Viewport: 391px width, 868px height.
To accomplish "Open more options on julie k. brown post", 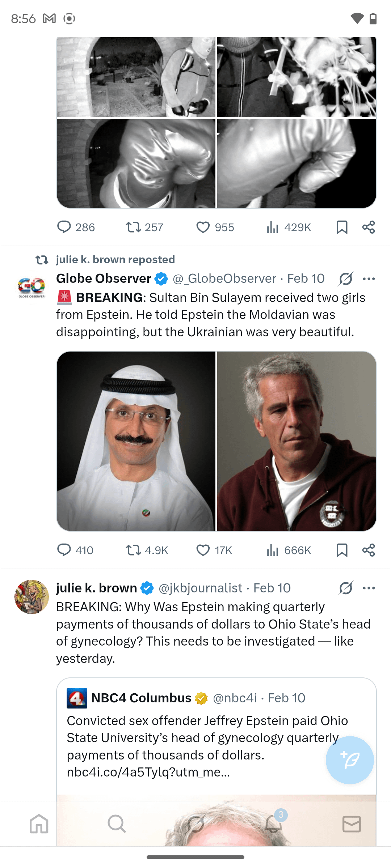I will click(369, 588).
